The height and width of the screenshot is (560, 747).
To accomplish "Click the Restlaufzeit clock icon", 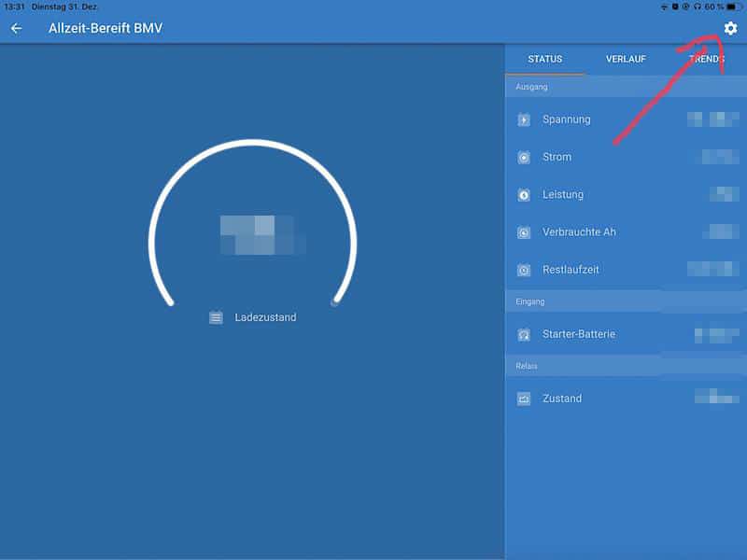I will coord(524,271).
